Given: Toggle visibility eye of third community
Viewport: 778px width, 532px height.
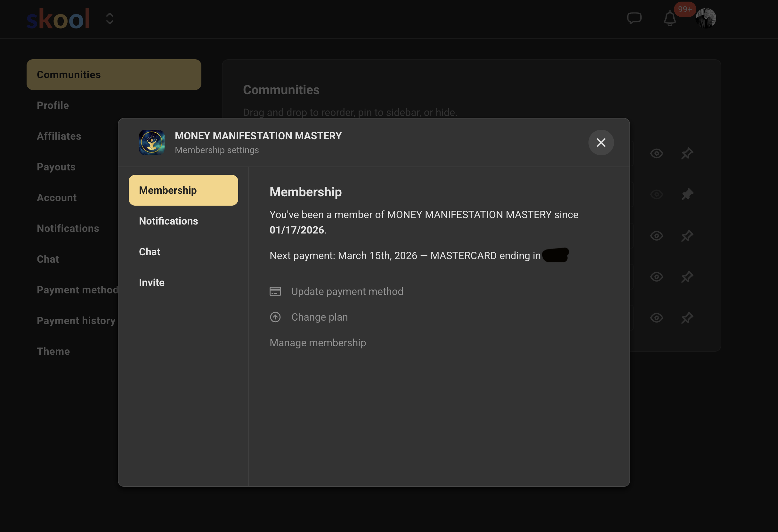Looking at the screenshot, I should pos(656,236).
